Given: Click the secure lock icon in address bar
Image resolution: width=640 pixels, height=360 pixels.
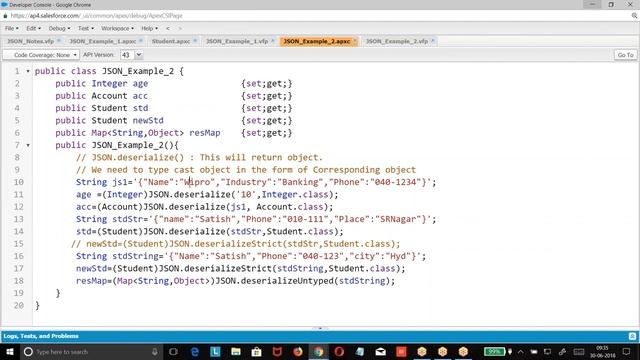Looking at the screenshot, I should click(5, 16).
